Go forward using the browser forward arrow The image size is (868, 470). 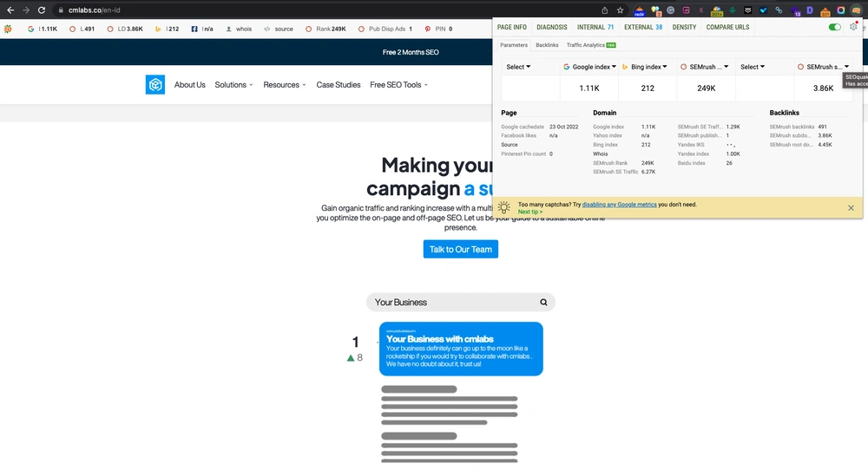click(x=25, y=10)
